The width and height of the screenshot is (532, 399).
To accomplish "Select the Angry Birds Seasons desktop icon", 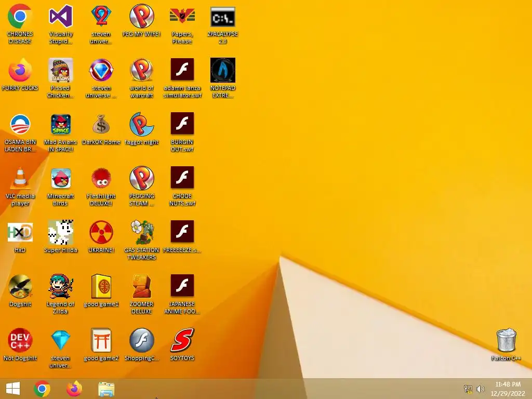I will [61, 70].
